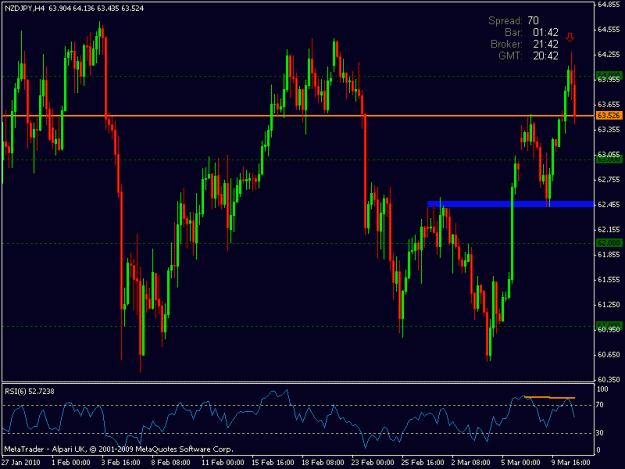
Task: Click the 63.355 price axis label
Action: [x=609, y=130]
